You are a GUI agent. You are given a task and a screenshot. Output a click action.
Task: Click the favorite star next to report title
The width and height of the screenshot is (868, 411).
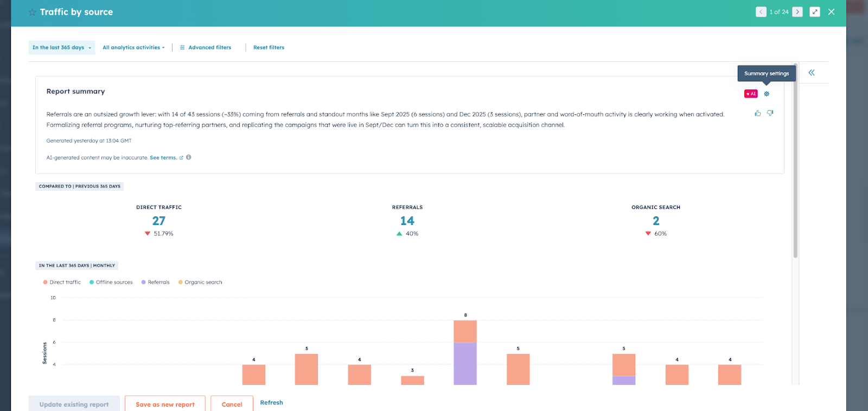32,12
